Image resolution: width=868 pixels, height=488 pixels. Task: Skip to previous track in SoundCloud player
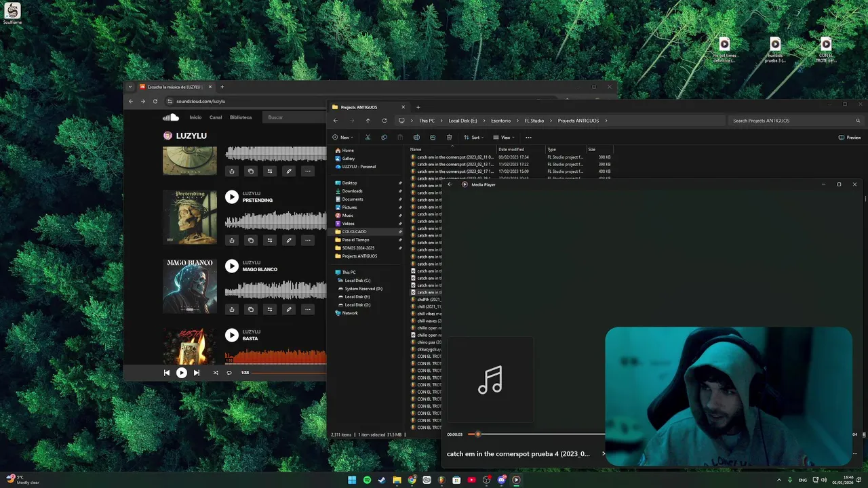tap(167, 373)
